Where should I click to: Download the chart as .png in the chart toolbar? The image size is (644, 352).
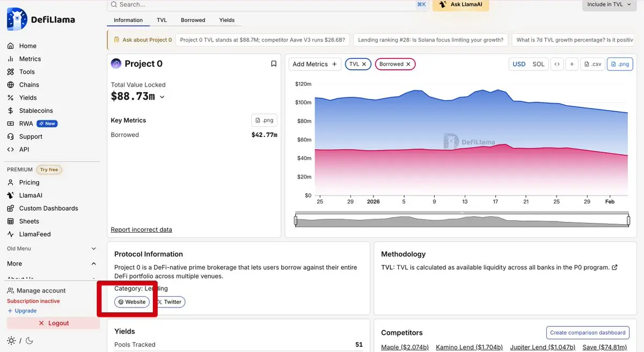tap(619, 64)
